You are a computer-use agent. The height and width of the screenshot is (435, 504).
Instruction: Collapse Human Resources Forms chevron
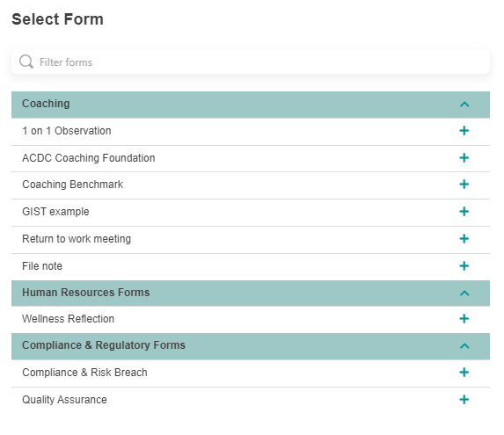pyautogui.click(x=464, y=294)
